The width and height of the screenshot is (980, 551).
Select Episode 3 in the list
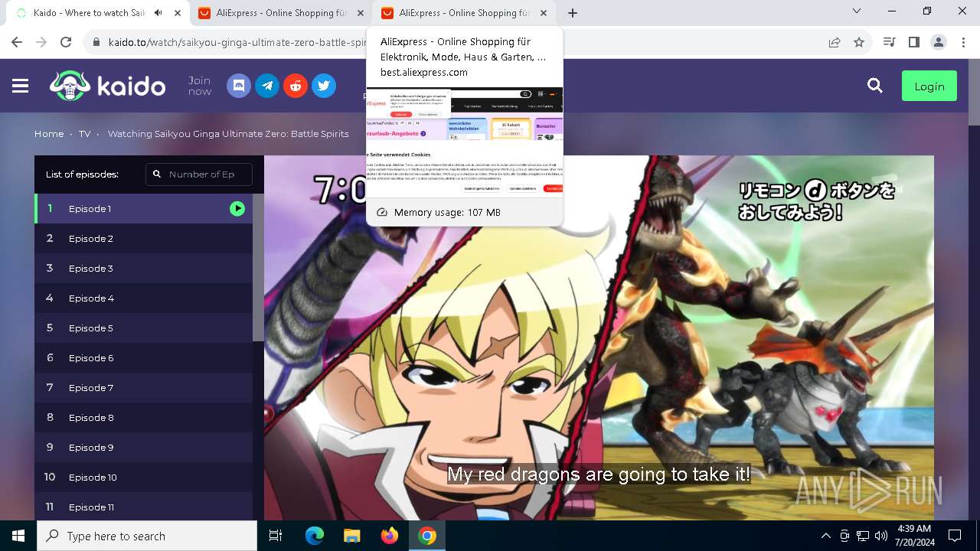[143, 268]
